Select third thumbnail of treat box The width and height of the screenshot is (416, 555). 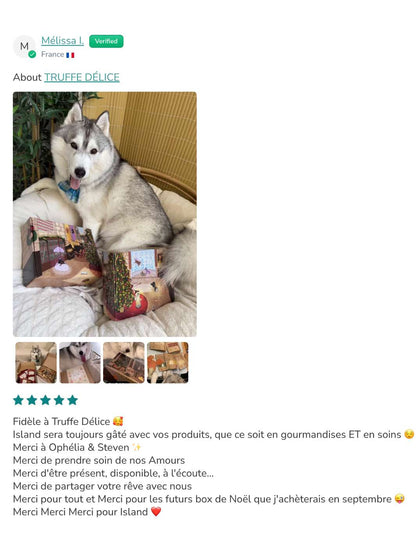pos(124,362)
